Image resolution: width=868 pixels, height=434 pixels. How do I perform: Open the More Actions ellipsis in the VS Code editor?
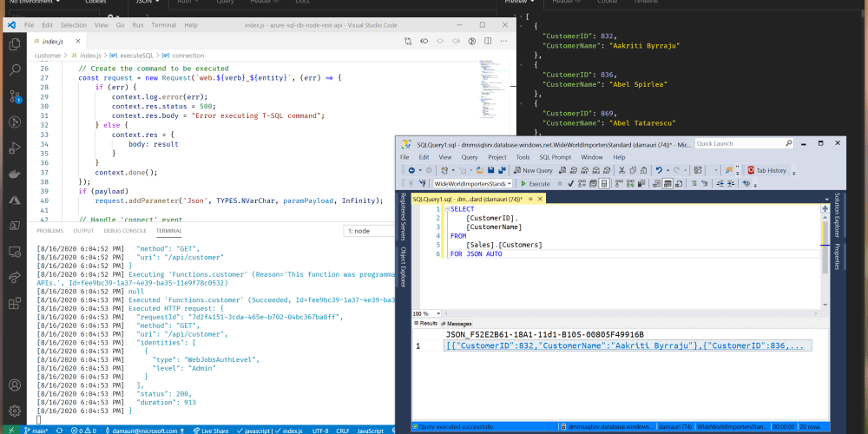pyautogui.click(x=503, y=41)
